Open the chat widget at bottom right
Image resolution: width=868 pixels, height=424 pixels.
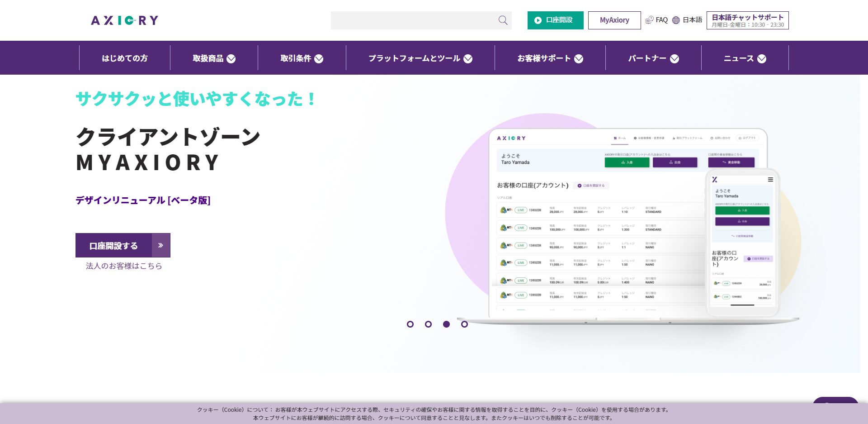coord(835,401)
